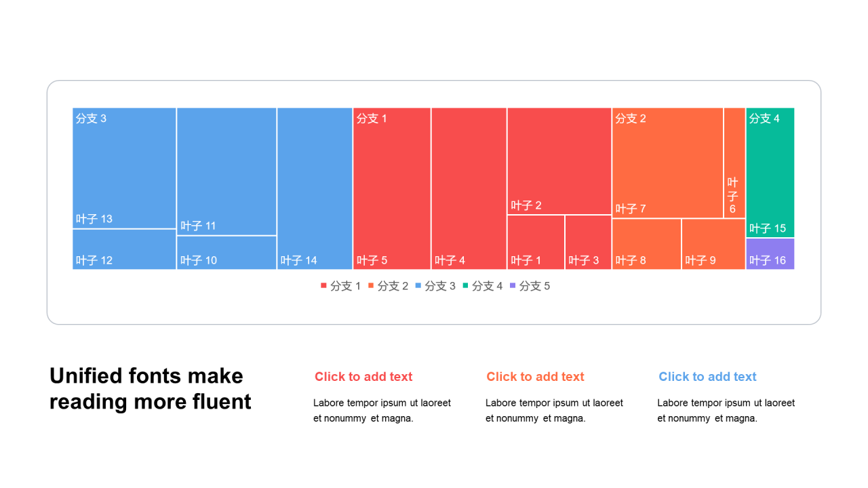The width and height of the screenshot is (868, 488).
Task: Select the 叶子 9 orange cell
Action: (713, 244)
